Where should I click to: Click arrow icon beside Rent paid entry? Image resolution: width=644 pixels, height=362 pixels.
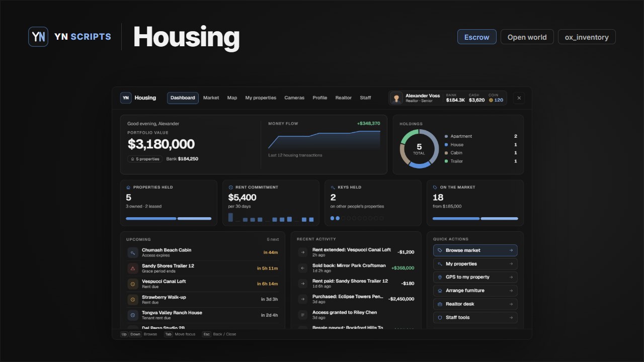tap(303, 284)
